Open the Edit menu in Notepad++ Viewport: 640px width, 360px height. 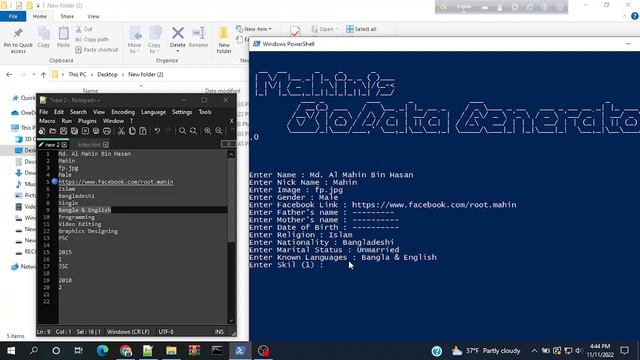click(x=59, y=112)
